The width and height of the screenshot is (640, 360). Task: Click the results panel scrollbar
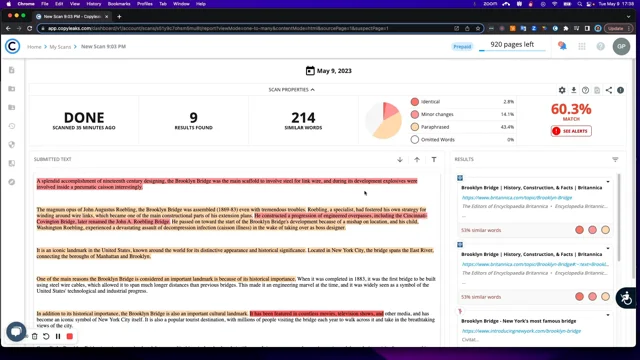tap(620, 218)
